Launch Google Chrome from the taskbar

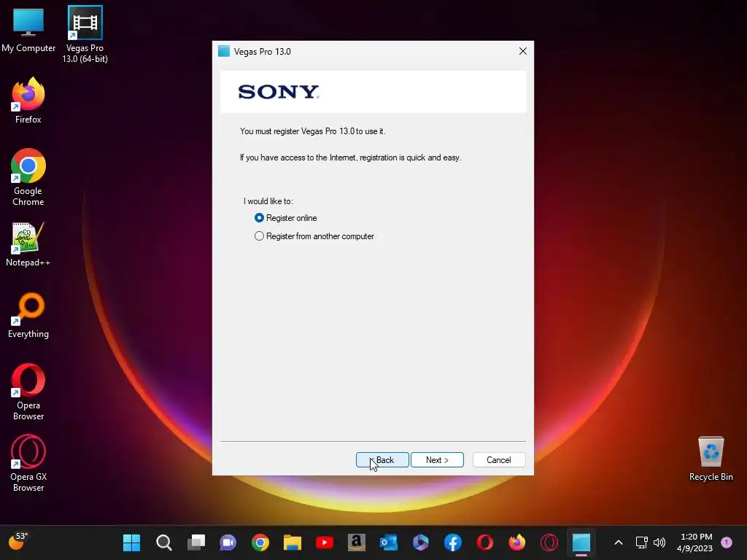click(260, 542)
